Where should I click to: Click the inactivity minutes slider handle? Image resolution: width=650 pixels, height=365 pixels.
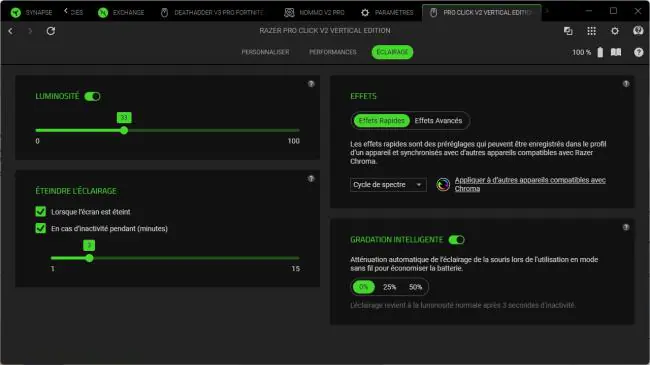(x=90, y=258)
